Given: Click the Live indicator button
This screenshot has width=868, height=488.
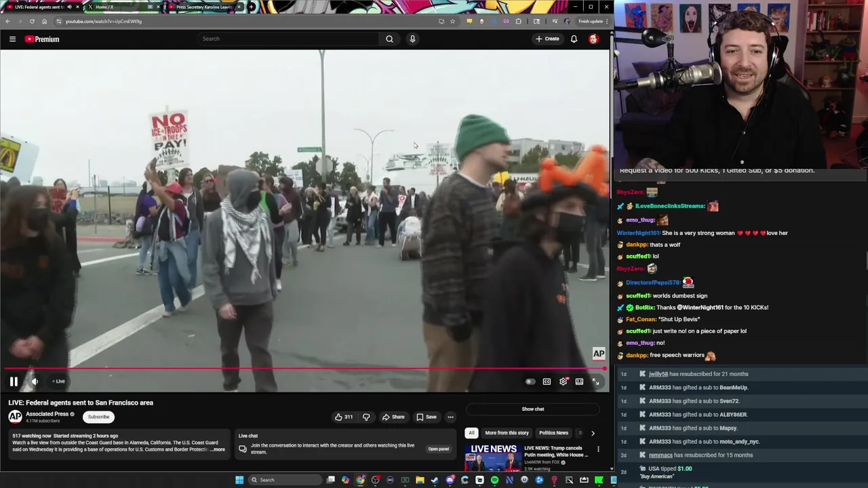Looking at the screenshot, I should coord(59,382).
